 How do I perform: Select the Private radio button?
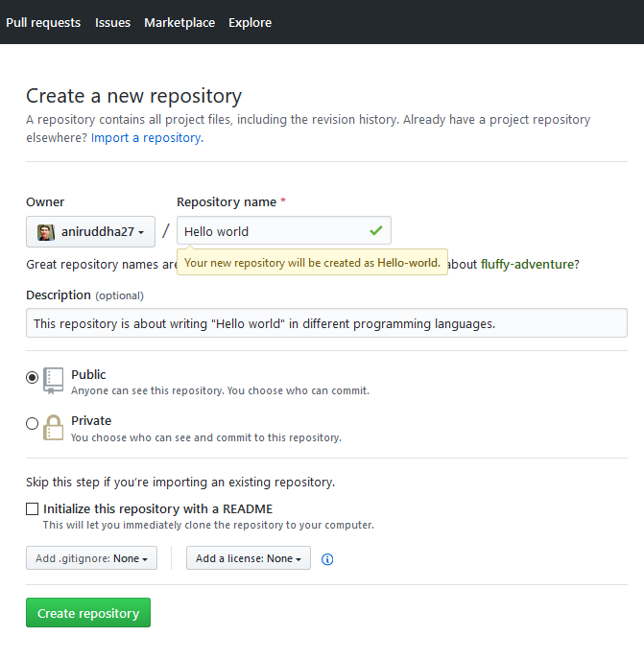tap(33, 423)
